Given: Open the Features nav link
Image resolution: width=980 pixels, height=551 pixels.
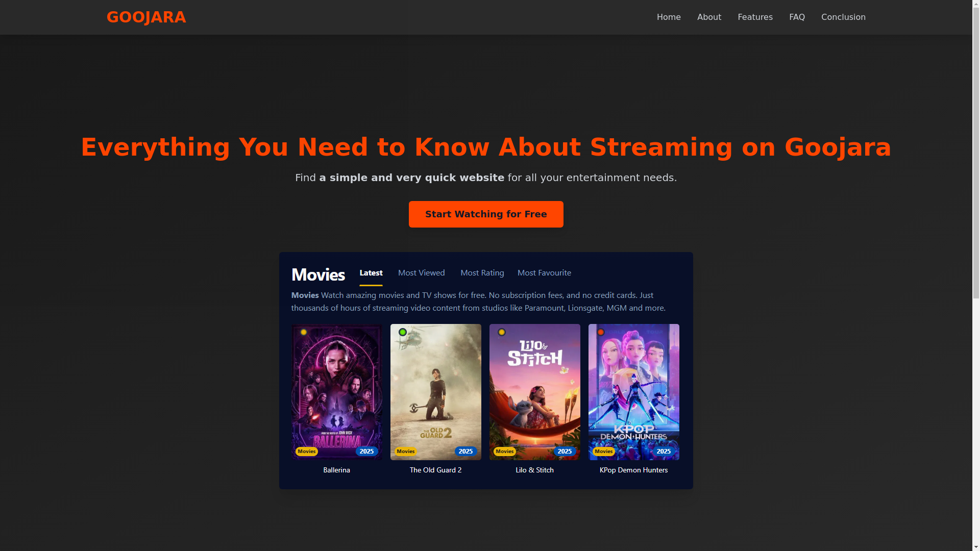Looking at the screenshot, I should tap(755, 17).
